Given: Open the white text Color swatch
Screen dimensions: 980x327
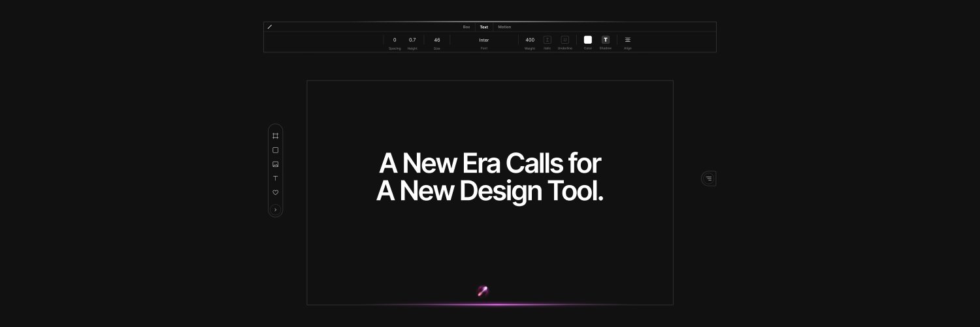Looking at the screenshot, I should pos(588,40).
